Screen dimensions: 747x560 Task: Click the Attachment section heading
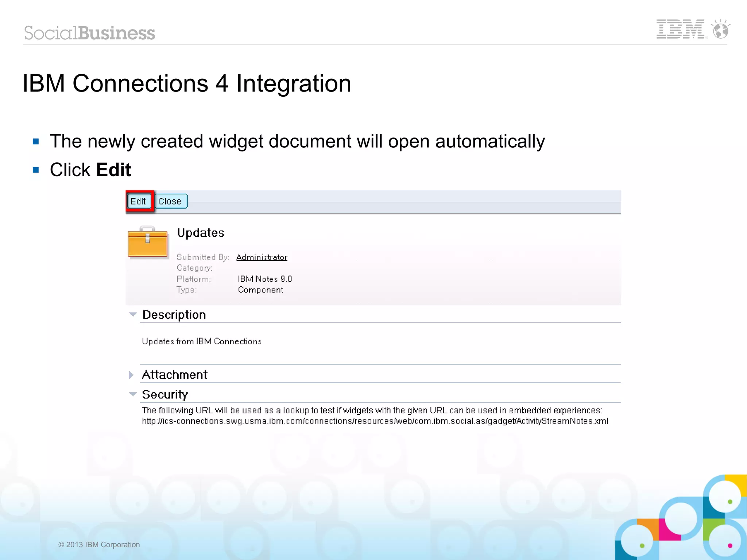(x=174, y=375)
